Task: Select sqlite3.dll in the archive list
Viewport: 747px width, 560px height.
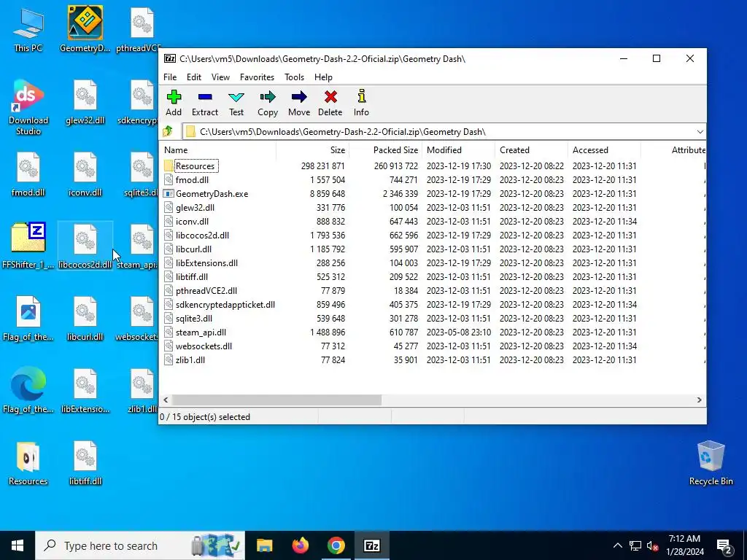Action: (x=194, y=319)
